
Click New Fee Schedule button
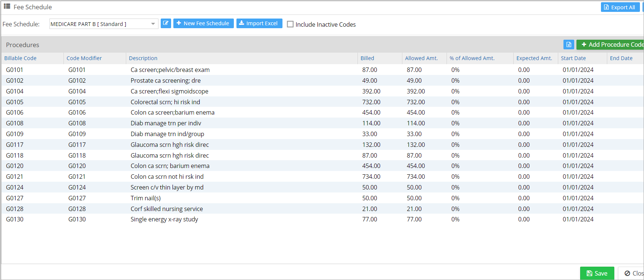pyautogui.click(x=203, y=23)
